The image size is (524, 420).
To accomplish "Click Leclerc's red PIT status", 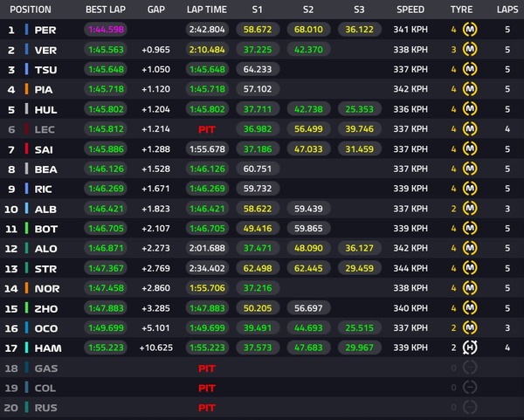I will click(x=207, y=129).
